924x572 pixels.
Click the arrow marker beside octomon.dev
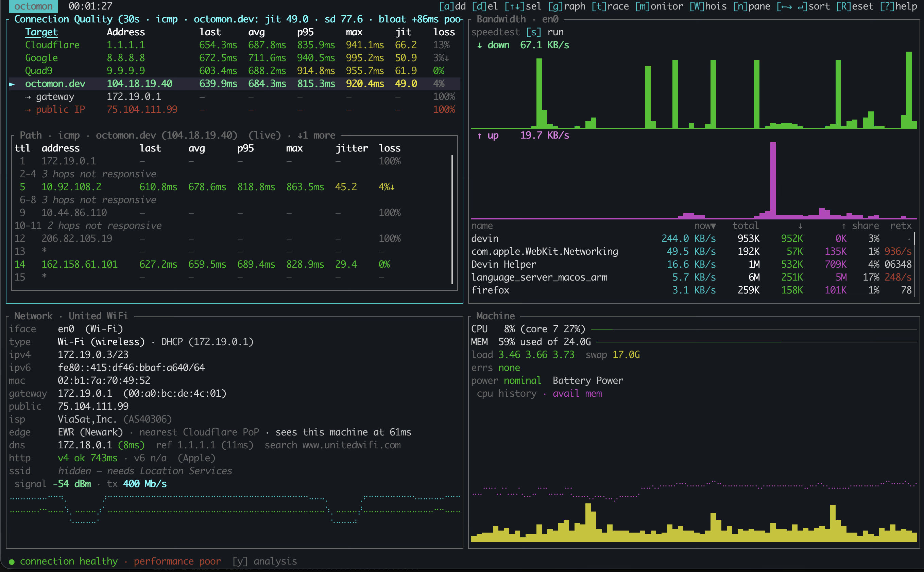12,84
